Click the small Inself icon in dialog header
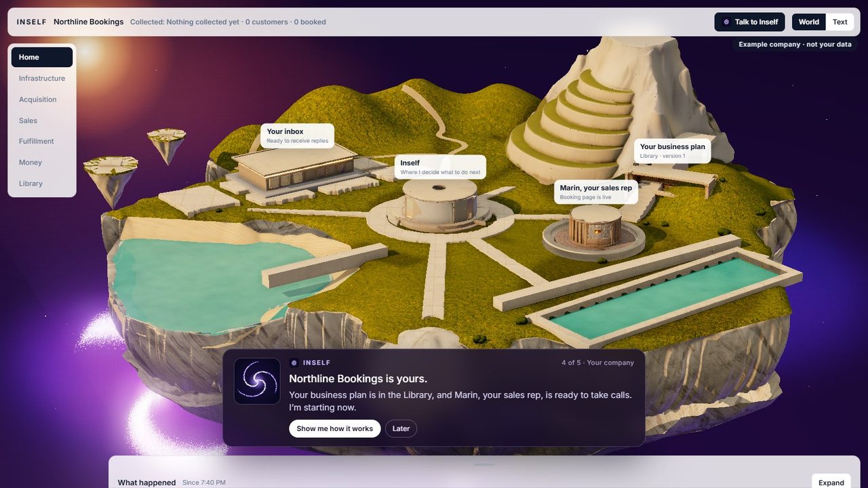Viewport: 868px width, 488px height. point(294,363)
